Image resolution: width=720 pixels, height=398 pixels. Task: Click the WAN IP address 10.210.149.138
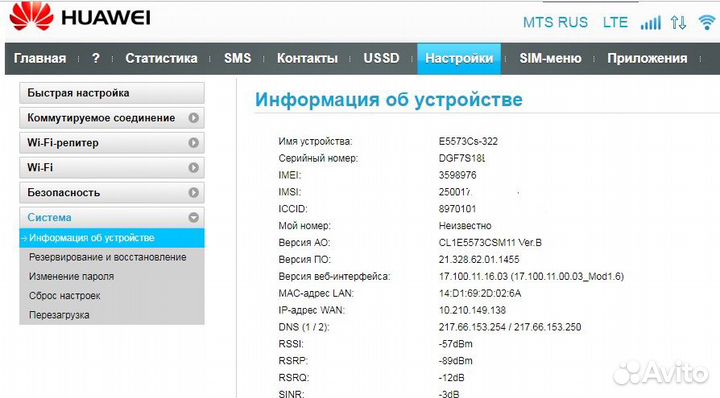[472, 310]
